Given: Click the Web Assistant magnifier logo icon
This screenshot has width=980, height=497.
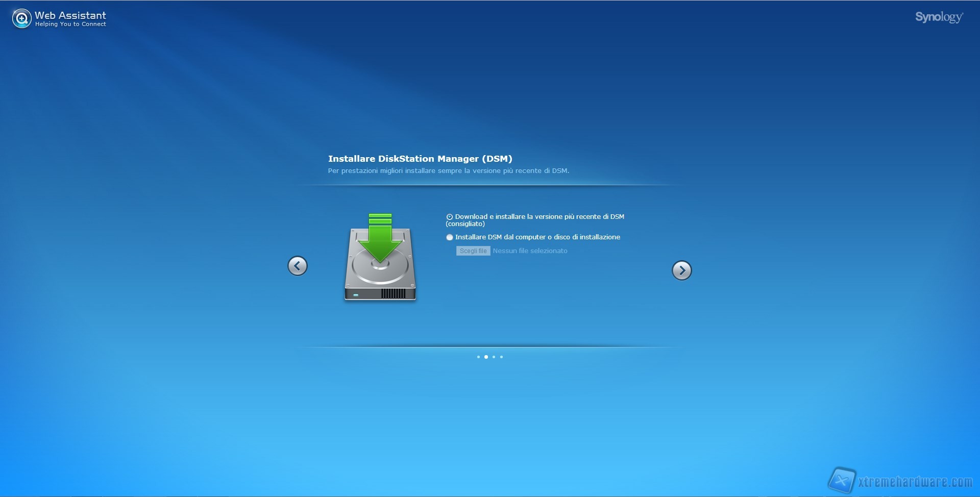Looking at the screenshot, I should coord(21,19).
